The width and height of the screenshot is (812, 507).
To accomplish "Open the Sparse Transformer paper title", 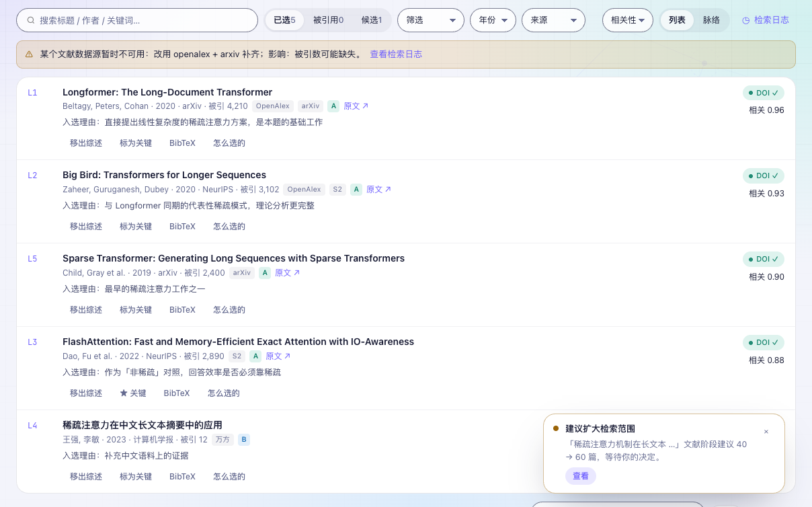I will click(233, 258).
